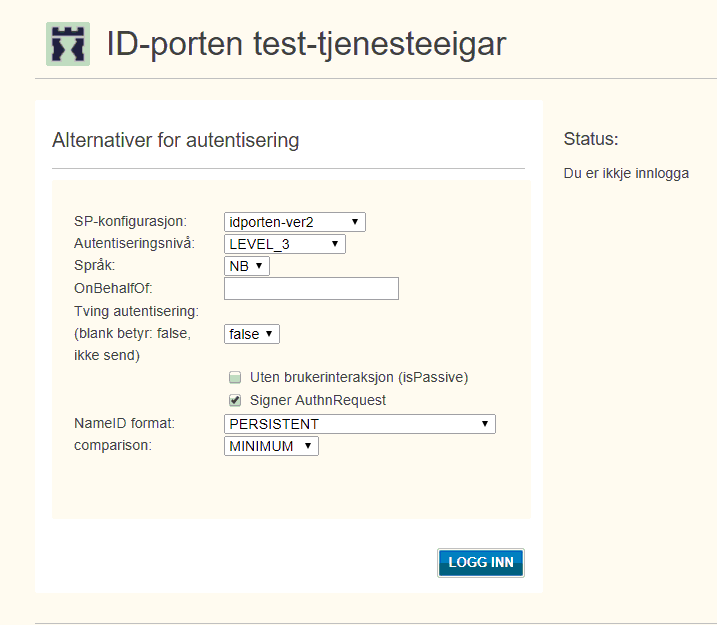The image size is (717, 625).
Task: Click the Signer AuthnRequest label text
Action: [x=318, y=400]
